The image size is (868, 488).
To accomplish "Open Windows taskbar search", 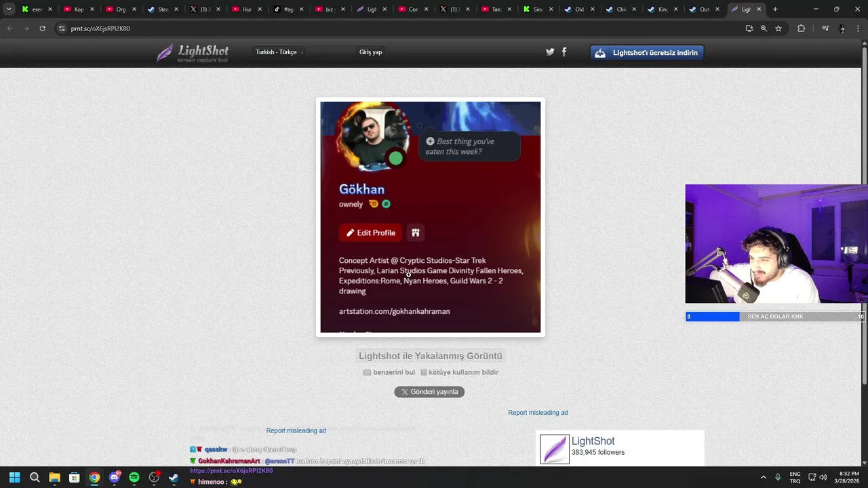I will pyautogui.click(x=35, y=477).
